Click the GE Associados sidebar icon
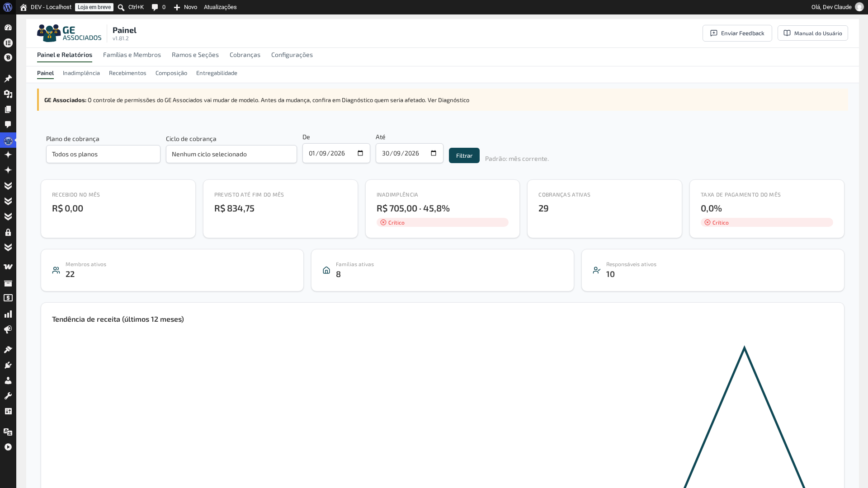Image resolution: width=868 pixels, height=488 pixels. [x=8, y=141]
